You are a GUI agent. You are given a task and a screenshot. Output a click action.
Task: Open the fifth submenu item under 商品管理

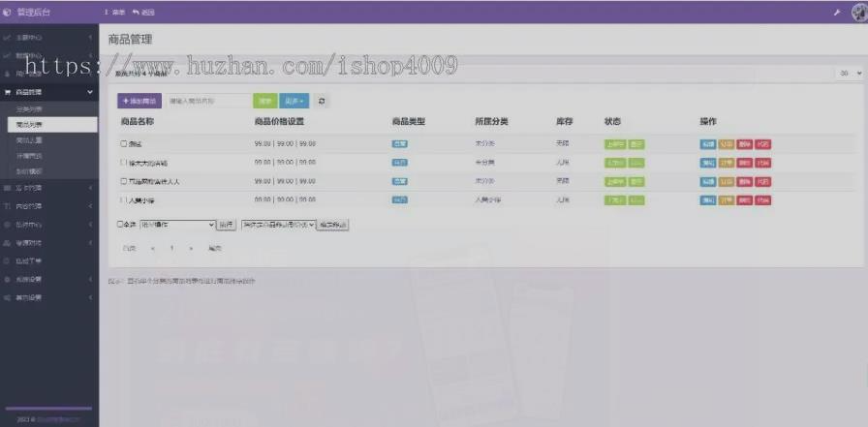click(x=52, y=171)
